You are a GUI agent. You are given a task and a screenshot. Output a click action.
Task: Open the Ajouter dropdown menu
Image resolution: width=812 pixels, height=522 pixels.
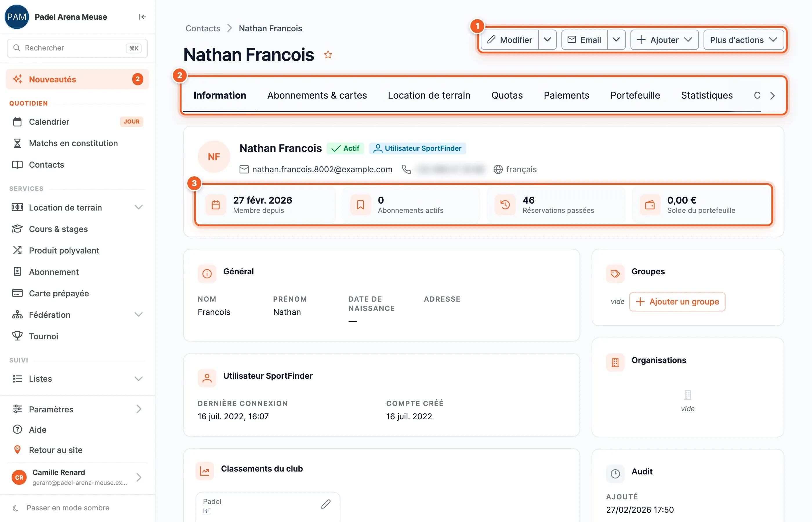point(664,40)
